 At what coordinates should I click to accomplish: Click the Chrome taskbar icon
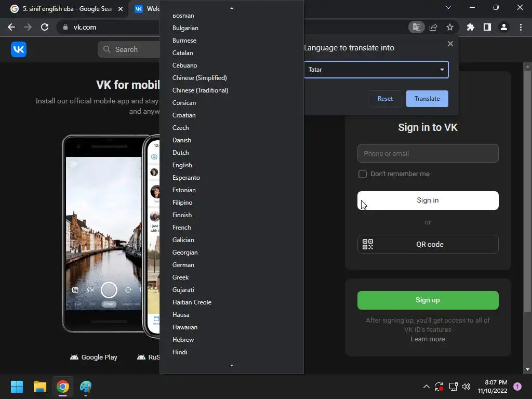[63, 387]
